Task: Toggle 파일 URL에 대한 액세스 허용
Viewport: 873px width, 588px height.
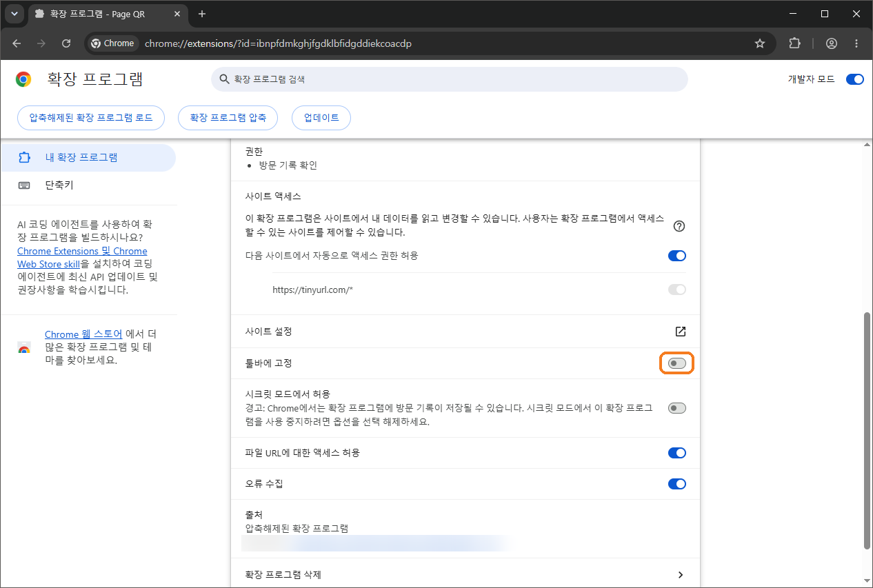Action: click(677, 453)
